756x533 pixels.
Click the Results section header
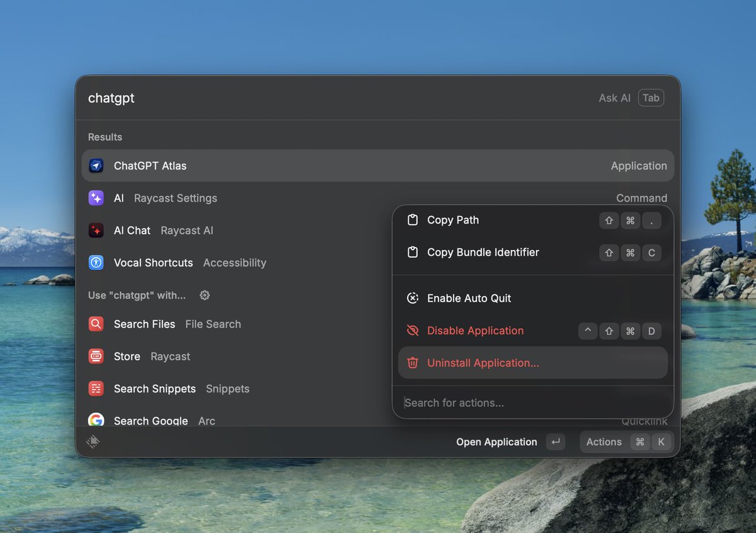point(105,137)
